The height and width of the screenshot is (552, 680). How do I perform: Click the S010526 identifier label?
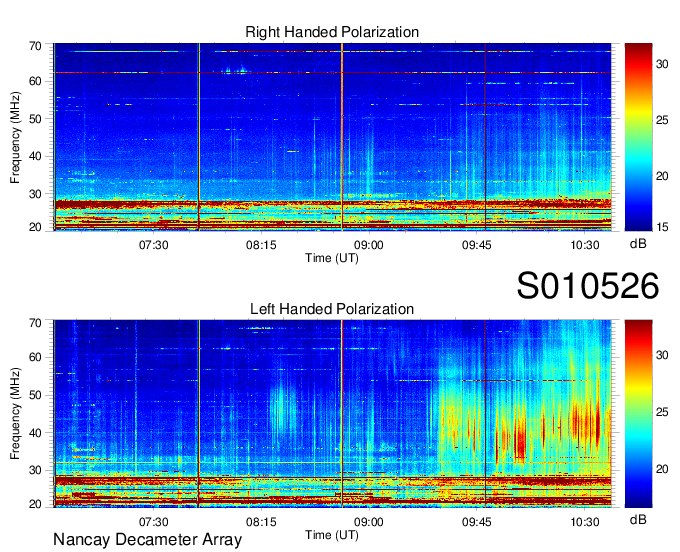588,286
